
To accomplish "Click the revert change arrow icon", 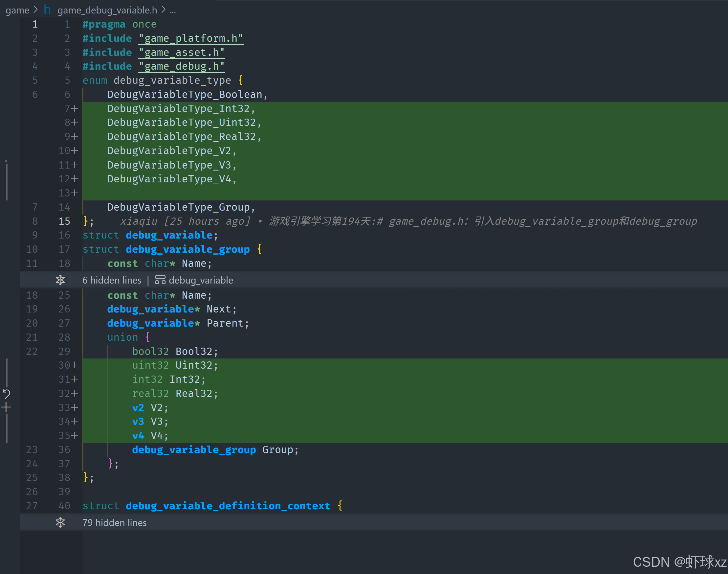I will coord(6,394).
